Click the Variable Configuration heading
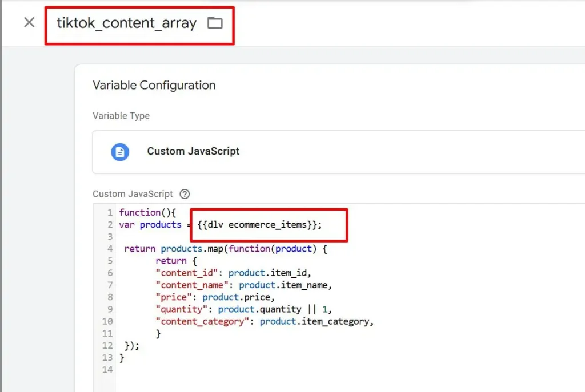 pyautogui.click(x=154, y=86)
